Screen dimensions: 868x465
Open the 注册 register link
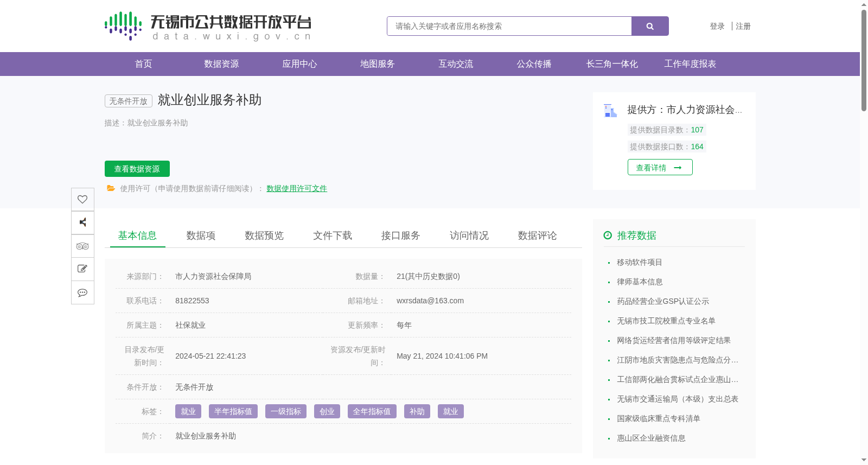[x=743, y=26]
